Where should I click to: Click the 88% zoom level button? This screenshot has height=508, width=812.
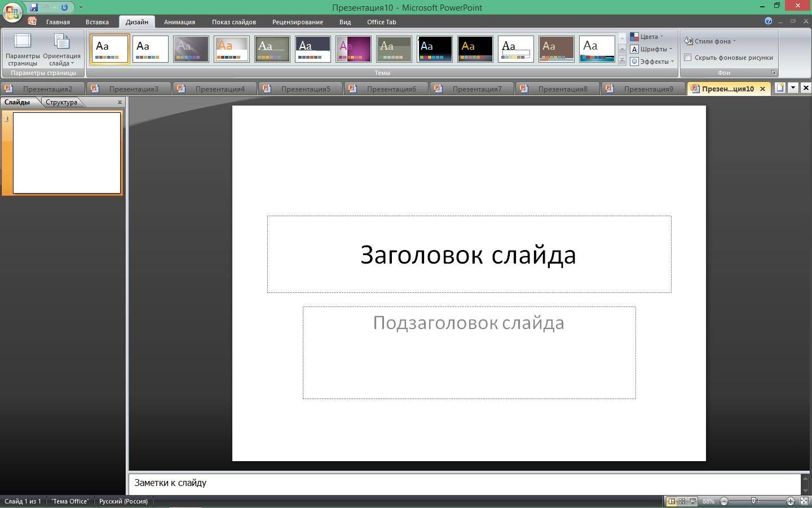709,501
